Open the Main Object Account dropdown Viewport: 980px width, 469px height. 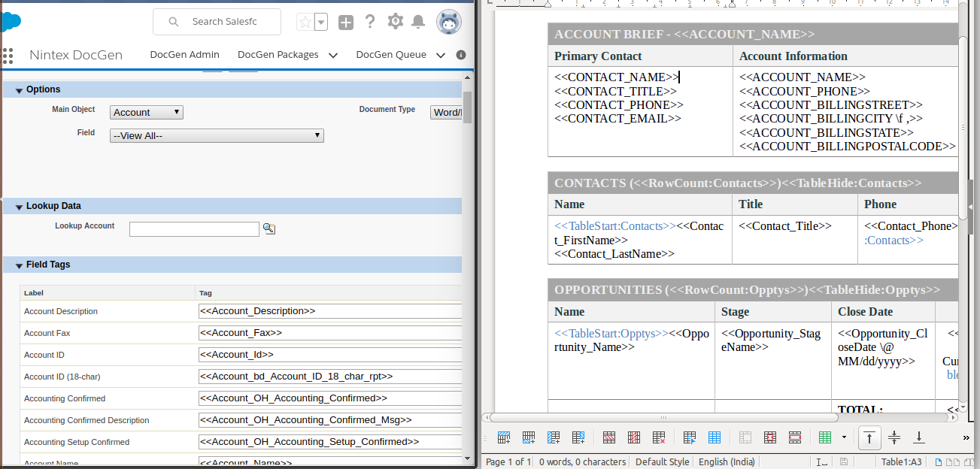point(147,112)
